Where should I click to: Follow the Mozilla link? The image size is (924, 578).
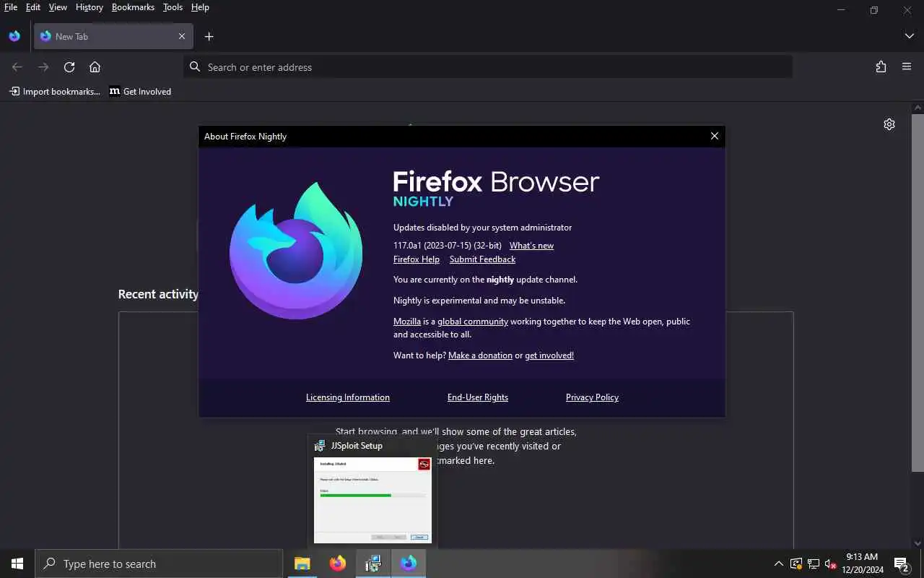coord(407,322)
